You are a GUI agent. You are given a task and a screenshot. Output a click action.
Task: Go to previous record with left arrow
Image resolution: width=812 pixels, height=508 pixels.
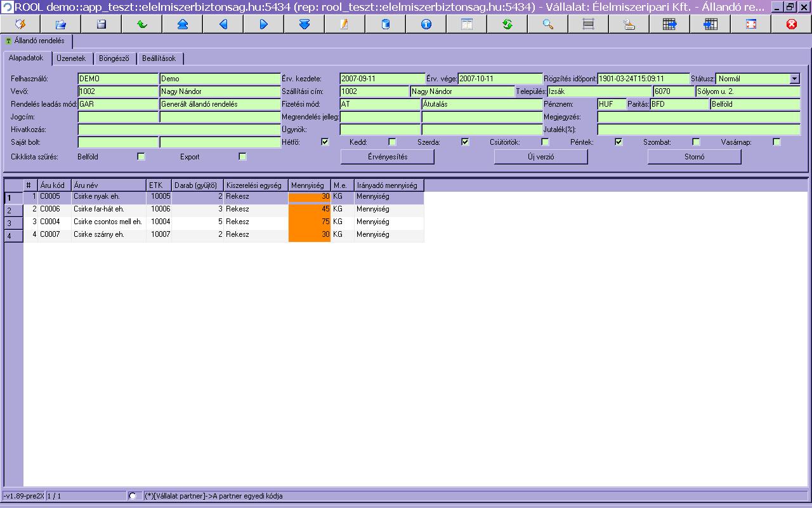point(223,24)
